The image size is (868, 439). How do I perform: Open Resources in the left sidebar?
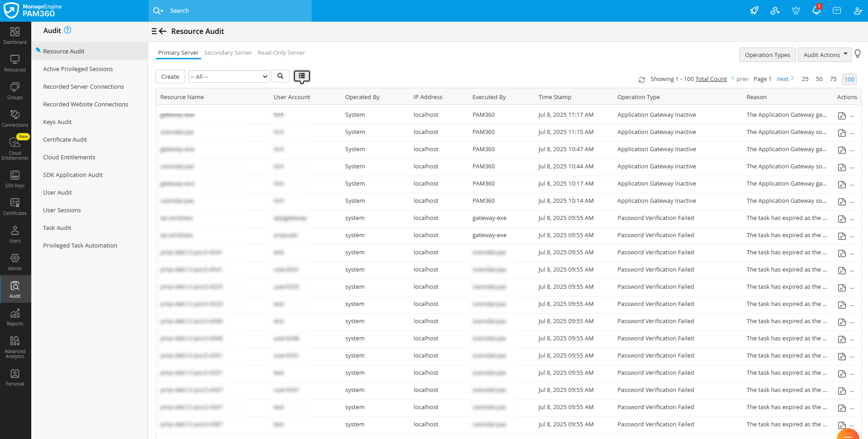tap(15, 63)
